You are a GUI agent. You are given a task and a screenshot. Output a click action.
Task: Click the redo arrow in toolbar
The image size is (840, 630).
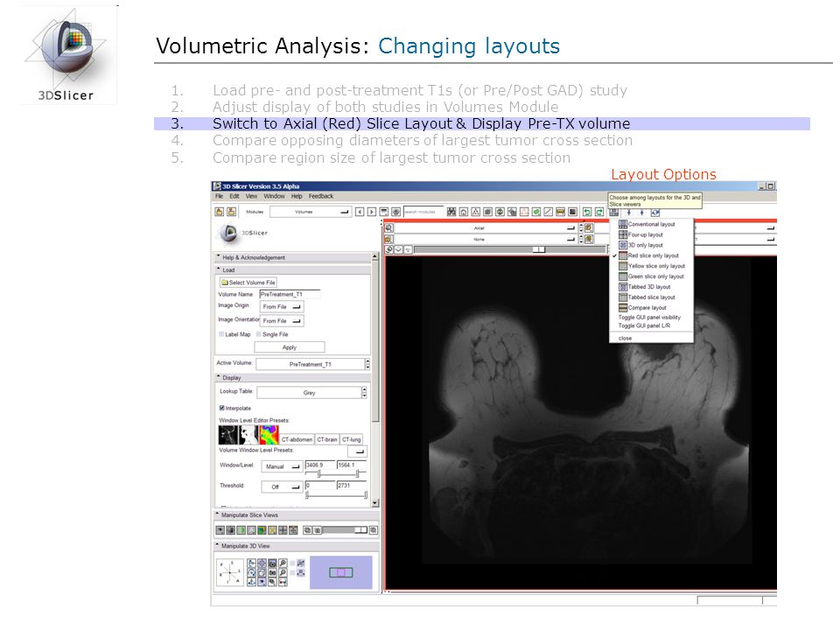coord(598,212)
